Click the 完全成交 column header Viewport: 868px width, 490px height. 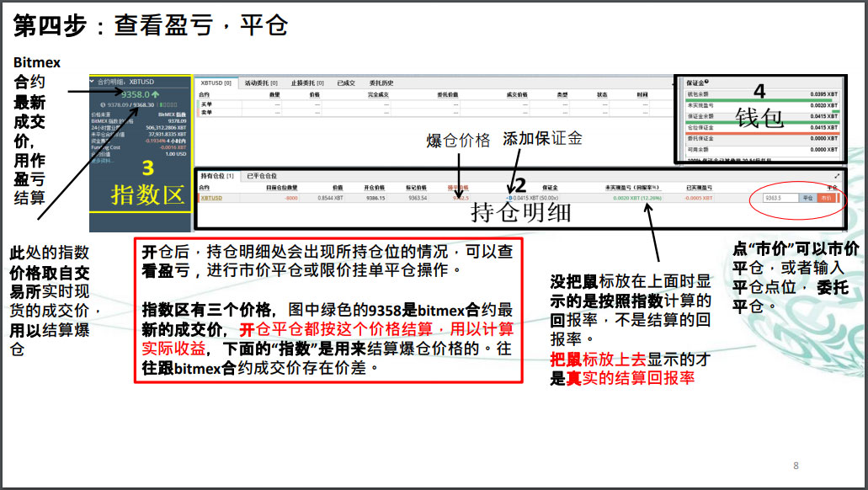pyautogui.click(x=378, y=94)
